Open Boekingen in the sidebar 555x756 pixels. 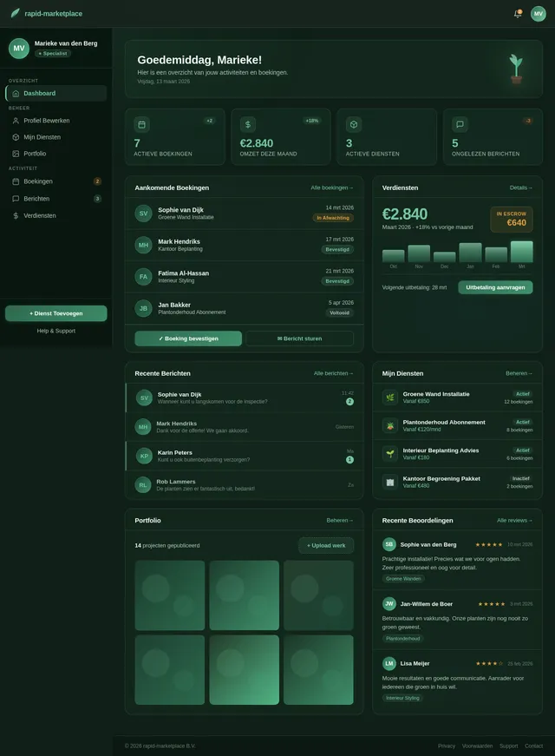point(55,181)
